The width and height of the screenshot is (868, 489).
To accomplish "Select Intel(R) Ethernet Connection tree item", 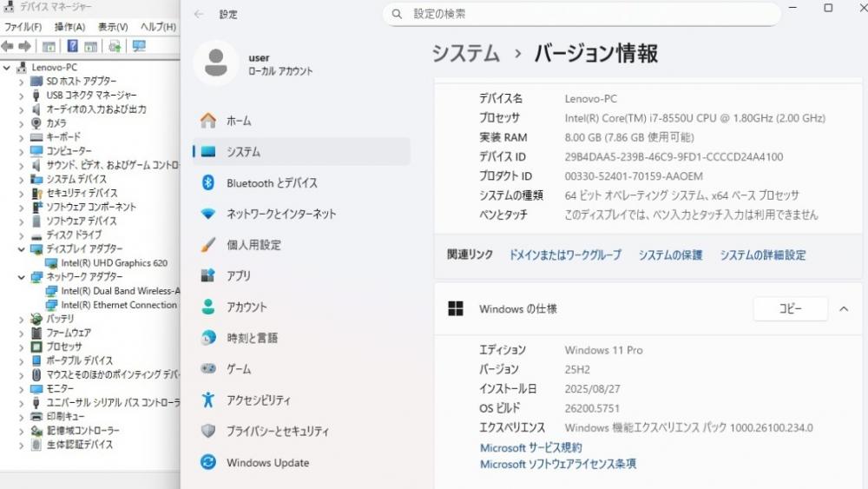I will click(118, 305).
